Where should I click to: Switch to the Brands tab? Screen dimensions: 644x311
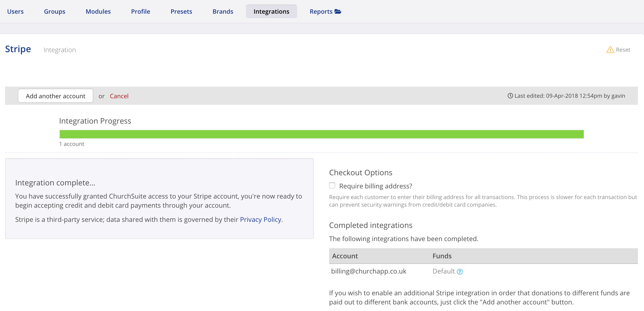(x=223, y=12)
